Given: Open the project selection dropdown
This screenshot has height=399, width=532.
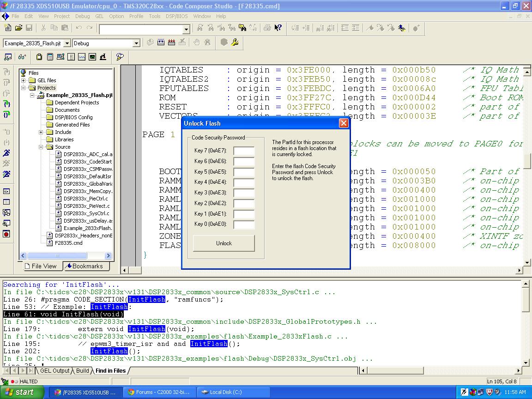Looking at the screenshot, I should coord(67,43).
